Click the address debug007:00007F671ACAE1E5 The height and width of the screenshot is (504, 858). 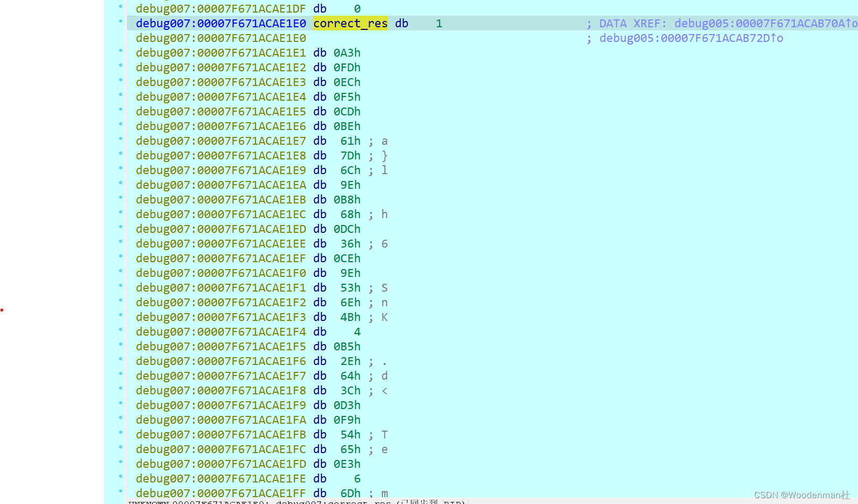(x=221, y=112)
